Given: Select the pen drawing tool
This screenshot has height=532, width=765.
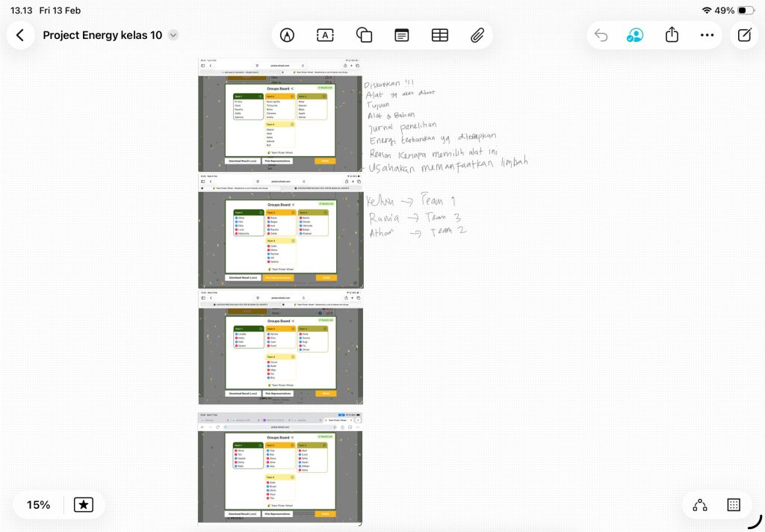Looking at the screenshot, I should pyautogui.click(x=287, y=35).
